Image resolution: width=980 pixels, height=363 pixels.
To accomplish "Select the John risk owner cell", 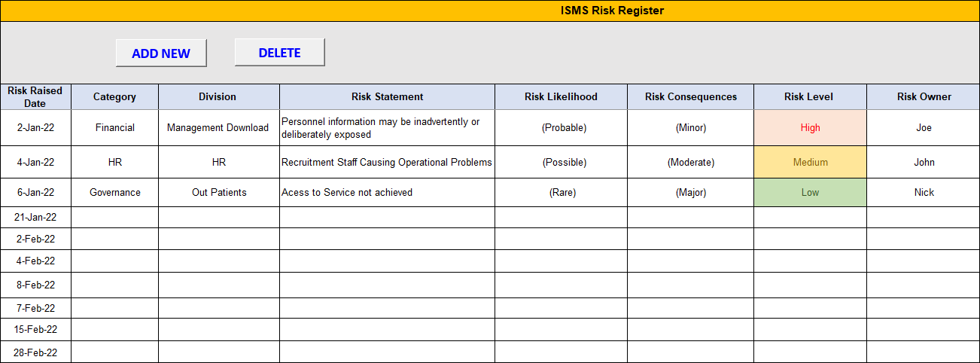I will pos(924,162).
